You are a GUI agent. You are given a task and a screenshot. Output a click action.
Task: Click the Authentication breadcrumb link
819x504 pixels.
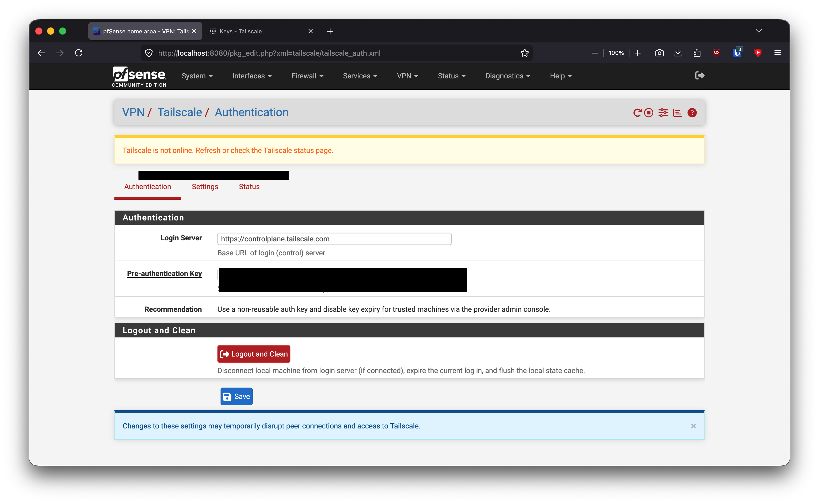click(251, 112)
